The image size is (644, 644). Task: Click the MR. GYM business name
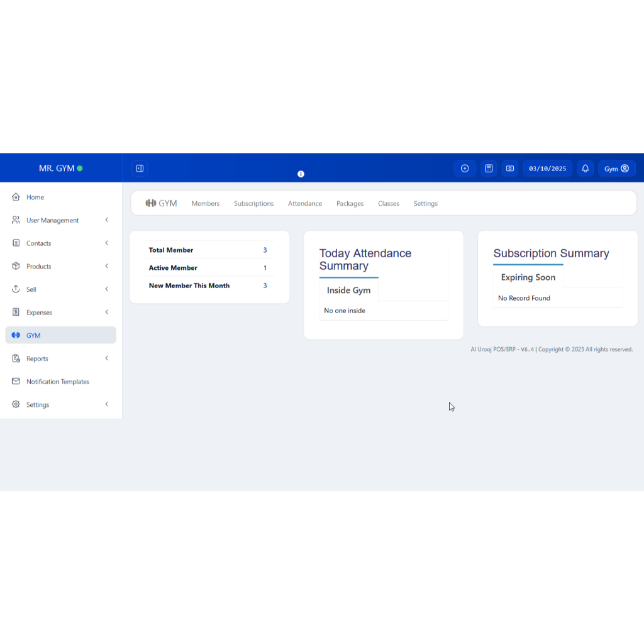[x=57, y=169]
